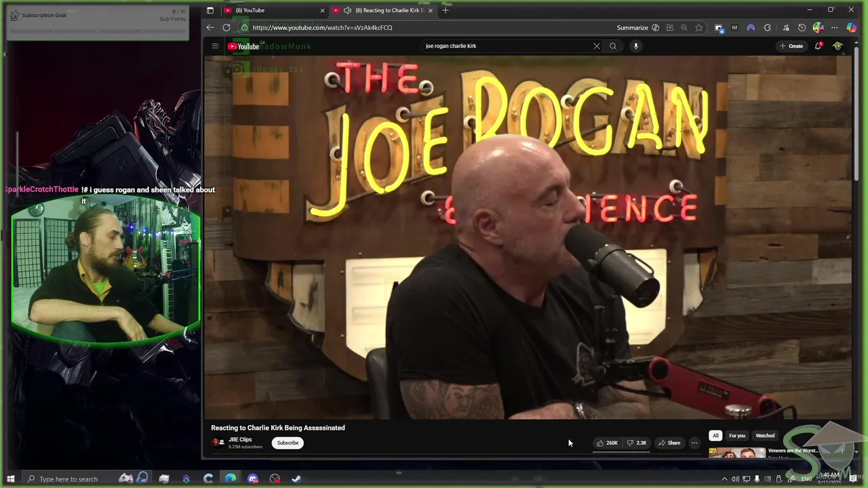
Task: Open the volume control in tray
Action: pyautogui.click(x=735, y=479)
